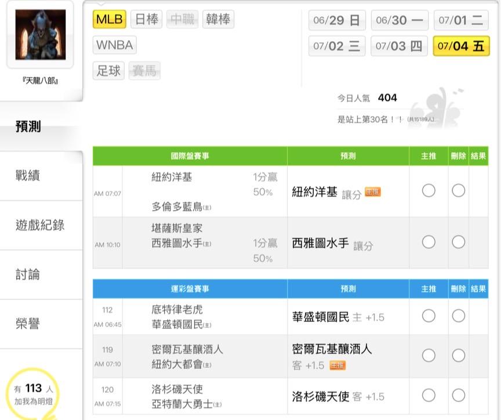504x420 pixels.
Task: Choose date 06/29 日
Action: pos(337,20)
